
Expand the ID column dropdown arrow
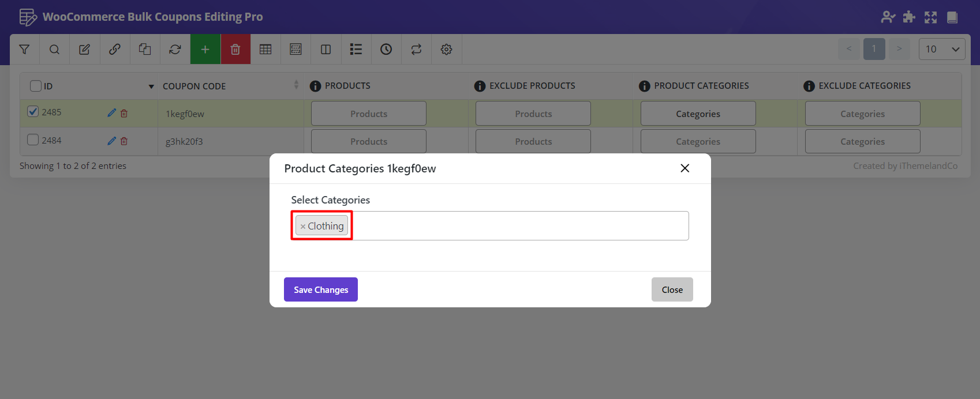pos(151,86)
